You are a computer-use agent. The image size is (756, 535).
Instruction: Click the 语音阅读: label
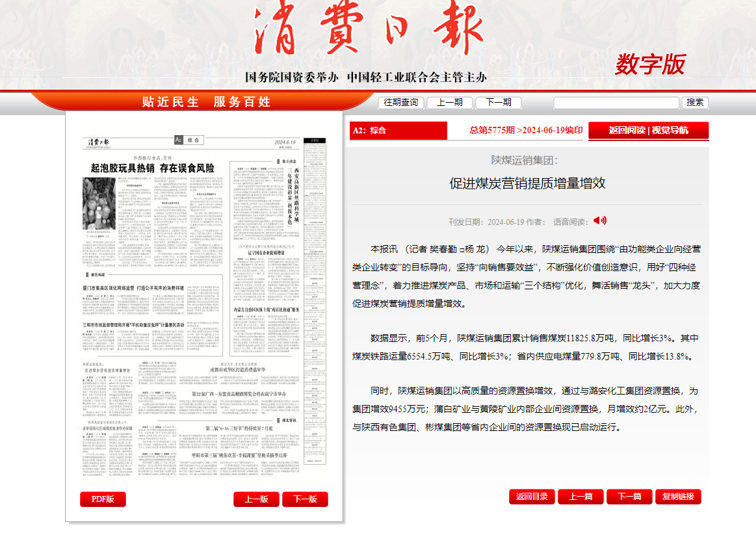tap(570, 222)
